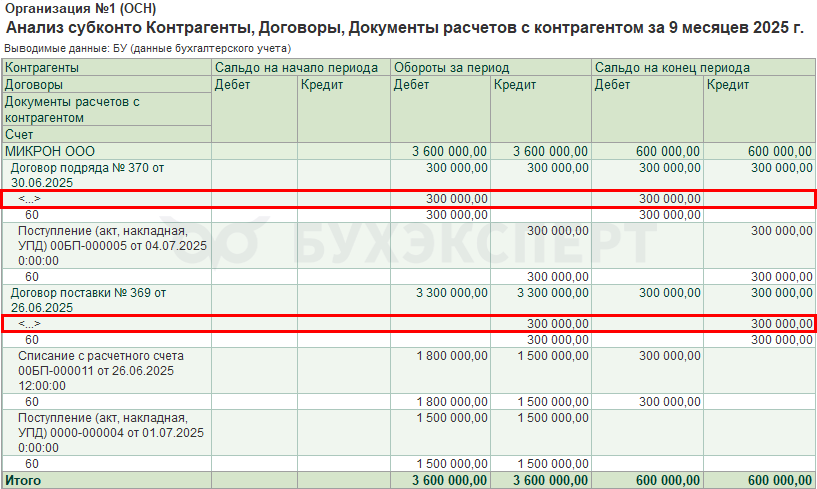Click account 60 under Списание 00БП-000011

(32, 401)
